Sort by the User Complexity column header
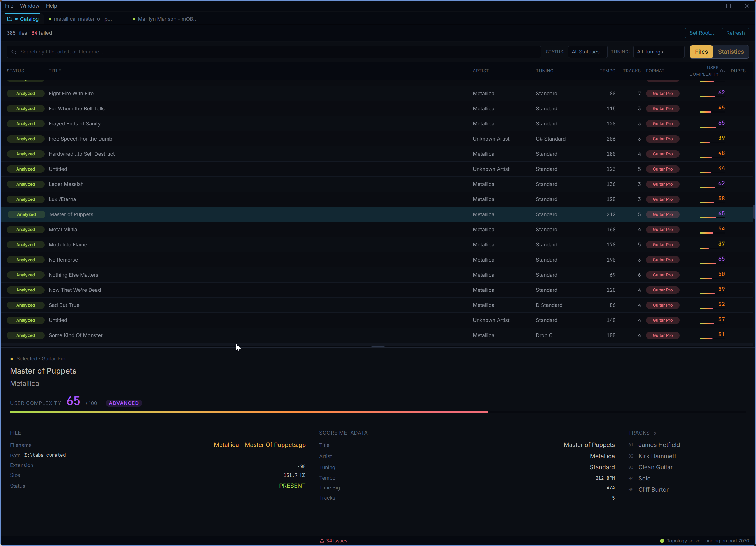The width and height of the screenshot is (756, 546). [x=704, y=71]
